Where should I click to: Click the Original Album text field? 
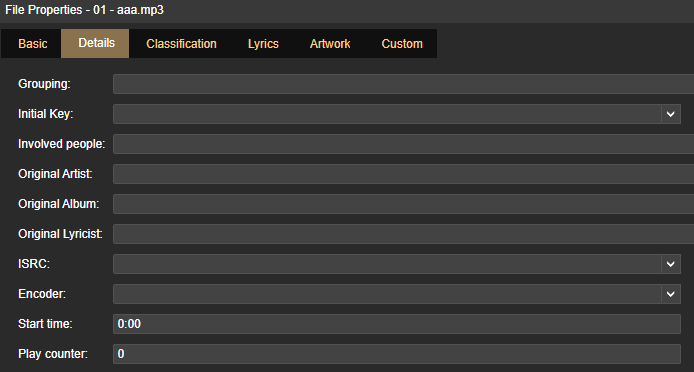[404, 204]
